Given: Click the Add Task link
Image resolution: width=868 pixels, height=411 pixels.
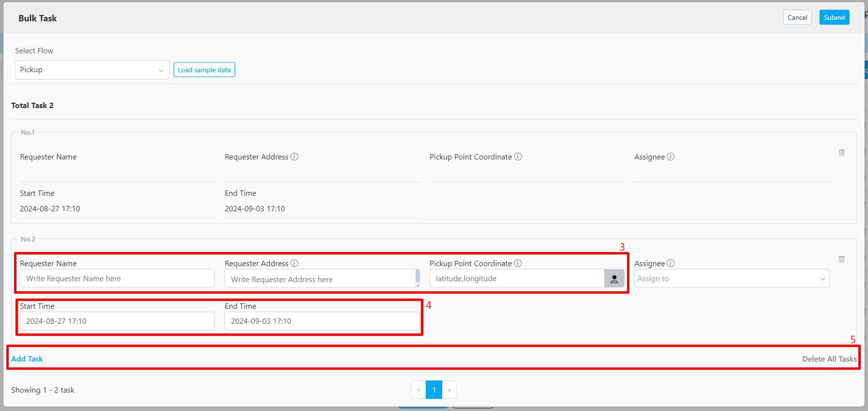Looking at the screenshot, I should point(27,359).
